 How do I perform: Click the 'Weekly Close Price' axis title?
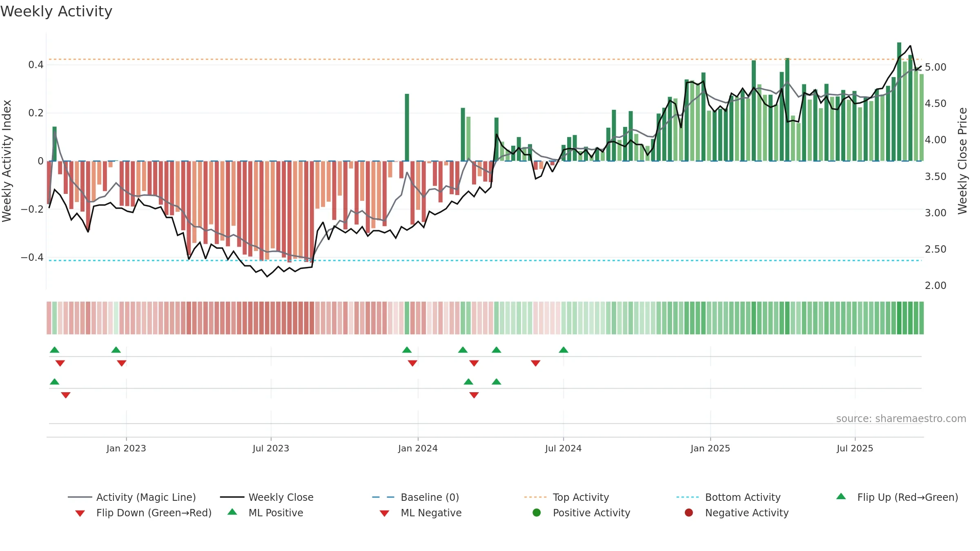click(962, 161)
